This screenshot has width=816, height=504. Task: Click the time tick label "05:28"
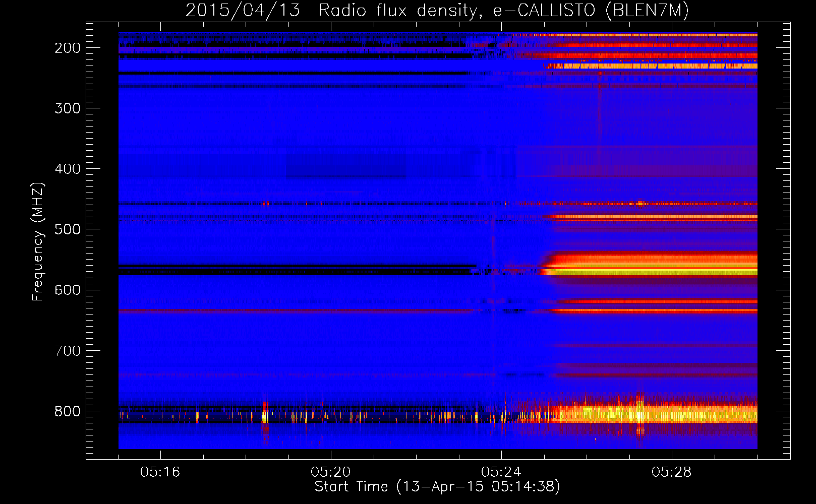[x=671, y=472]
